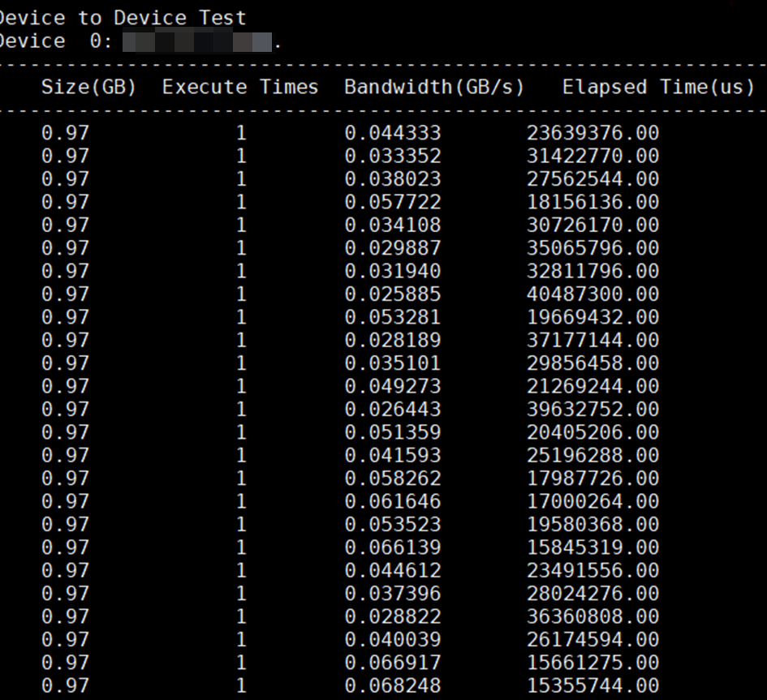
Task: Click bandwidth value 0.038023
Action: pos(393,179)
